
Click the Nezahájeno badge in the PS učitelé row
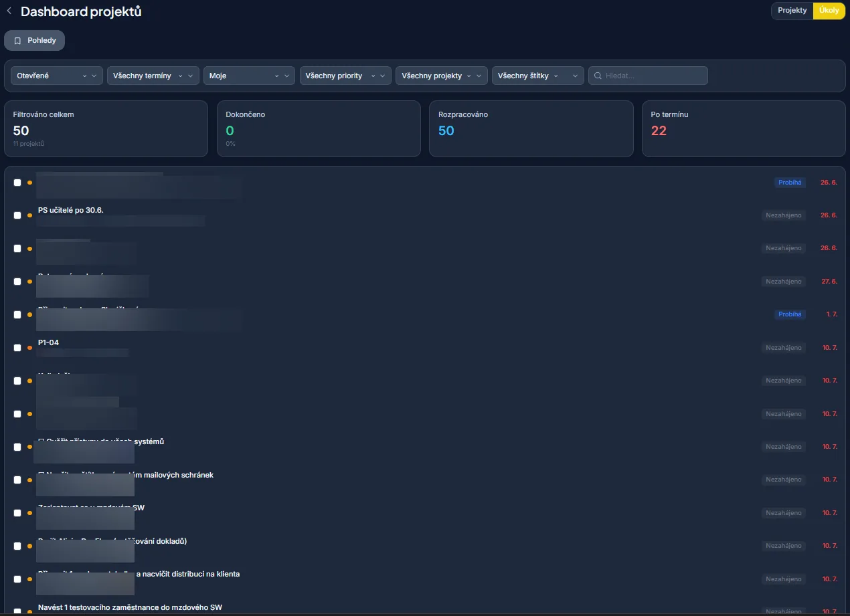click(784, 215)
